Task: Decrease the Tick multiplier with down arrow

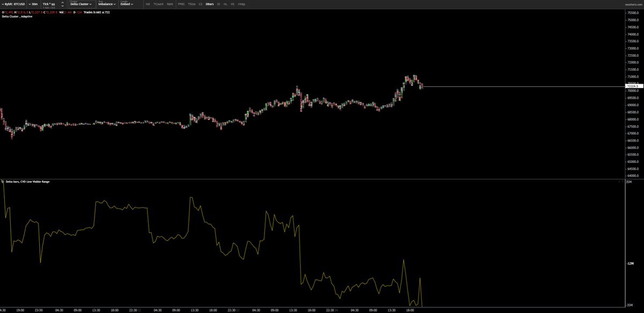Action: click(x=62, y=6)
